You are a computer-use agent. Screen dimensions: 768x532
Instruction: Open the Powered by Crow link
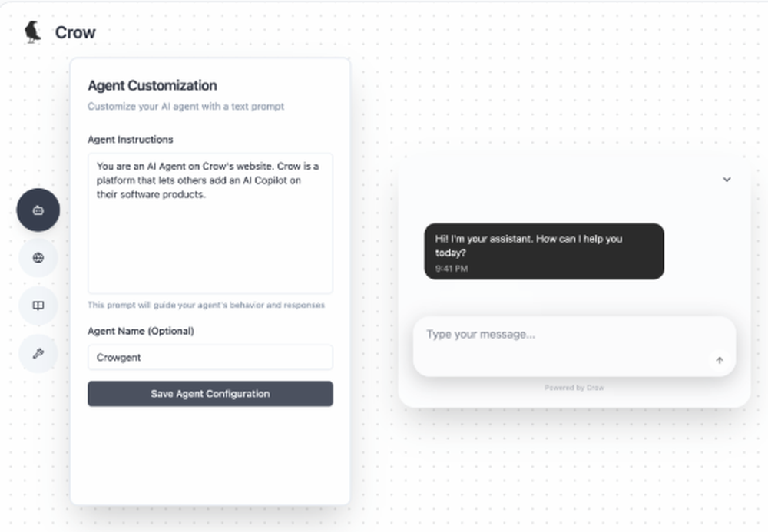[574, 388]
